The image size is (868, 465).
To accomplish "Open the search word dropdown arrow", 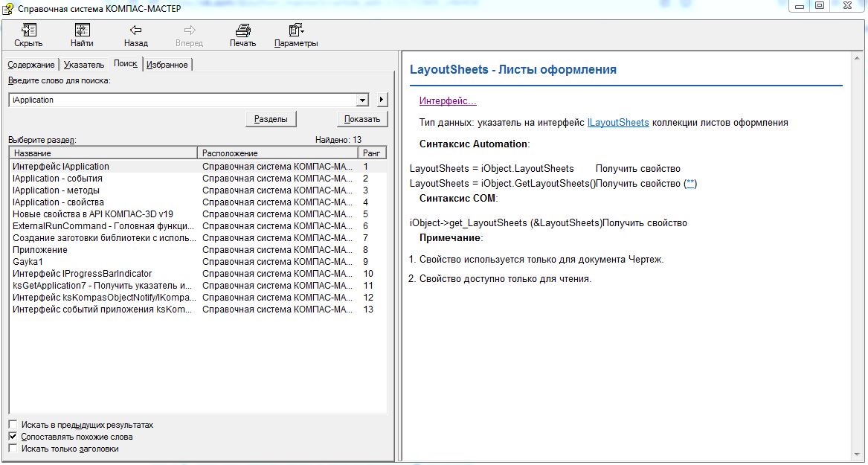I will pyautogui.click(x=362, y=100).
